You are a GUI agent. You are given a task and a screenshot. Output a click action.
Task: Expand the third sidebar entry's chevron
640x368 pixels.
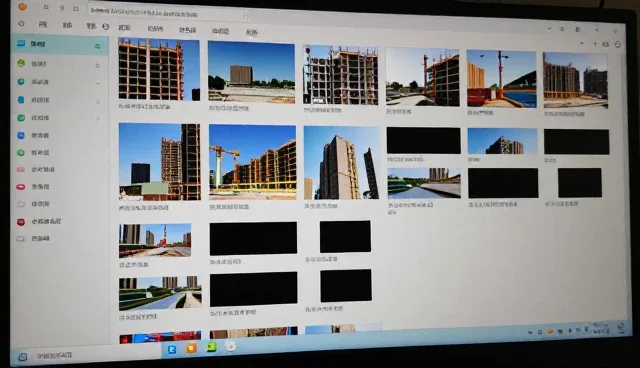pyautogui.click(x=98, y=83)
